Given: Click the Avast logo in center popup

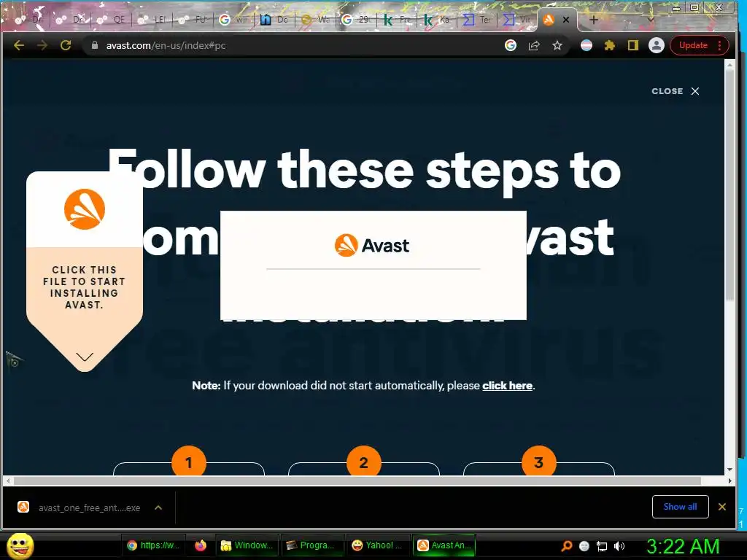Looking at the screenshot, I should click(x=372, y=245).
